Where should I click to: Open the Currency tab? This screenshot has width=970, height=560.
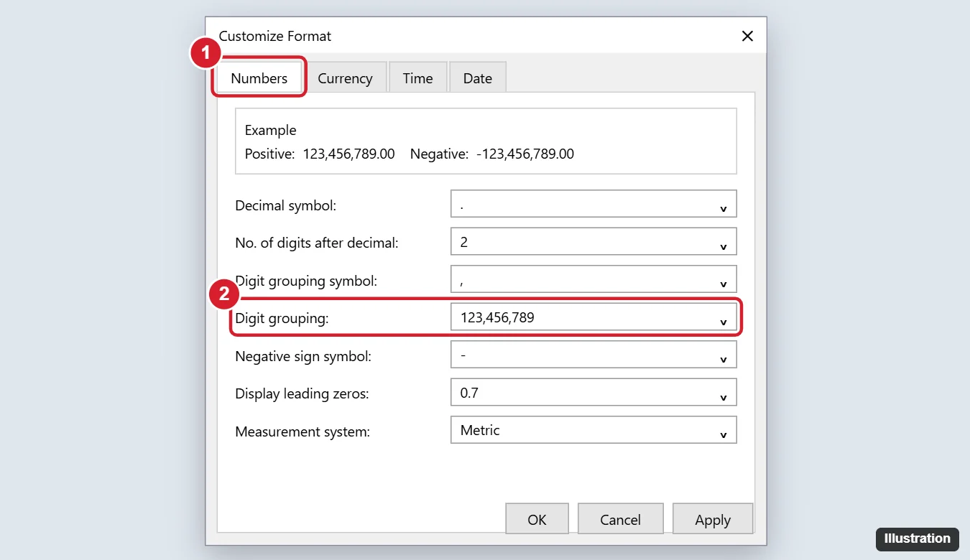pos(345,78)
